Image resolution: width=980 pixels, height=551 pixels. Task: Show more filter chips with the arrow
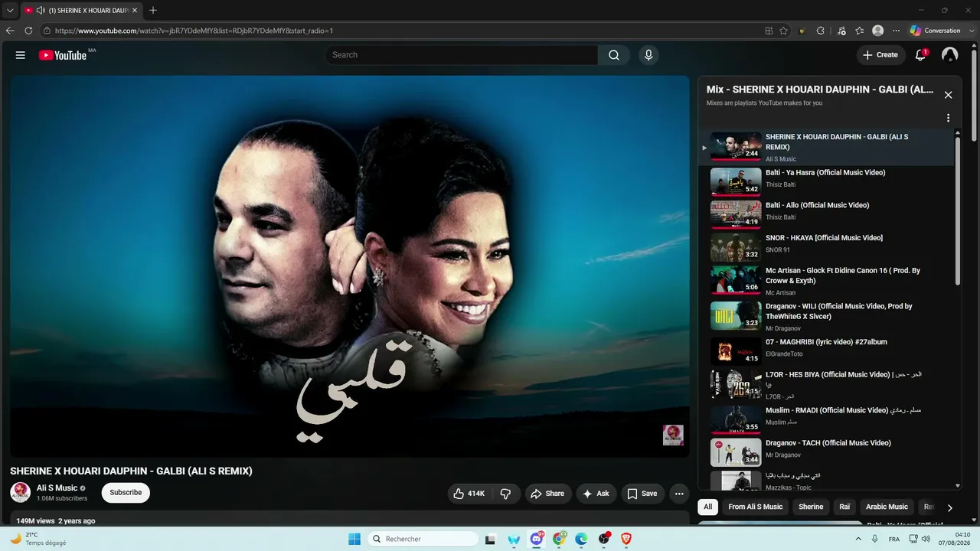[950, 507]
